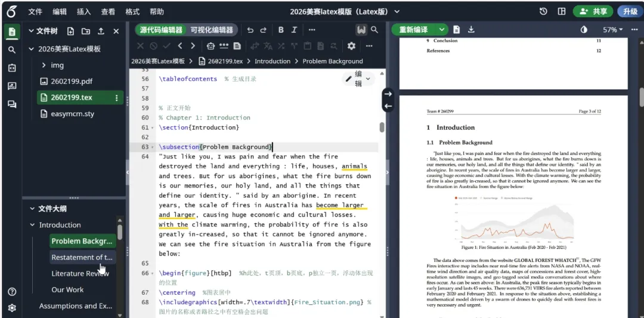Screen dimensions: 644x318
Task: Collapse the Introduction outline node
Action: pos(32,225)
